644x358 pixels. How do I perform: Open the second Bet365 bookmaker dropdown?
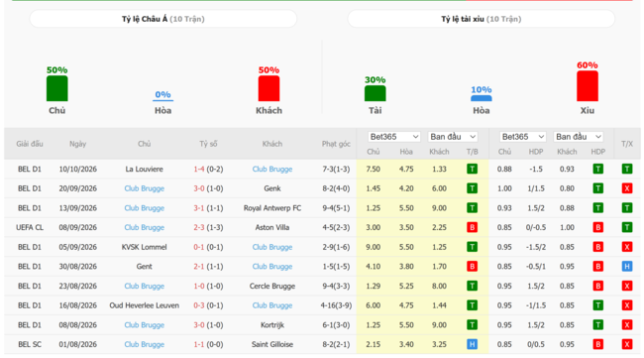point(523,137)
